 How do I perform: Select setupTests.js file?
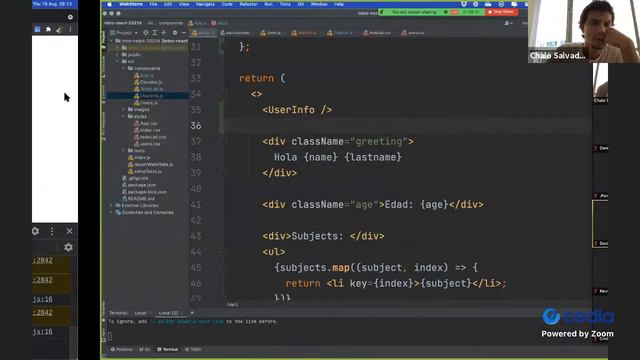145,171
